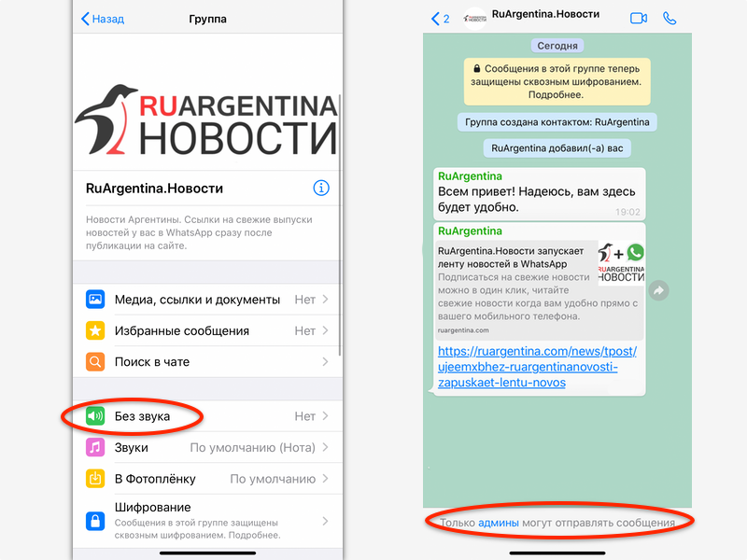Click the pink music note icon

(x=95, y=448)
